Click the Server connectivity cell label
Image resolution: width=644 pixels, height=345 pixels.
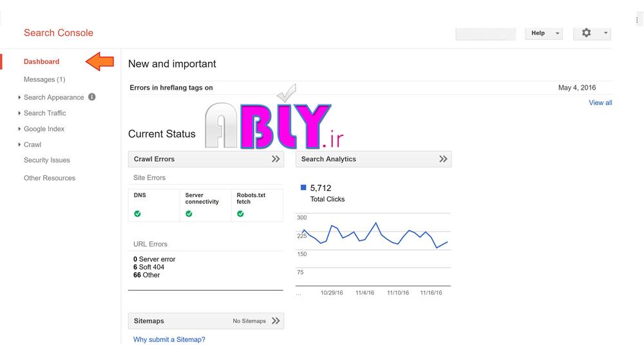202,199
